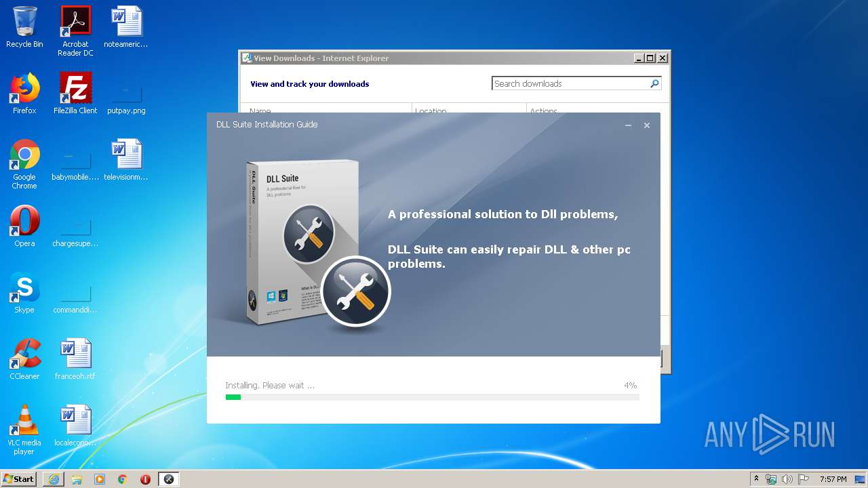This screenshot has width=868, height=488.
Task: Open the localeconom Word document icon
Action: point(75,426)
